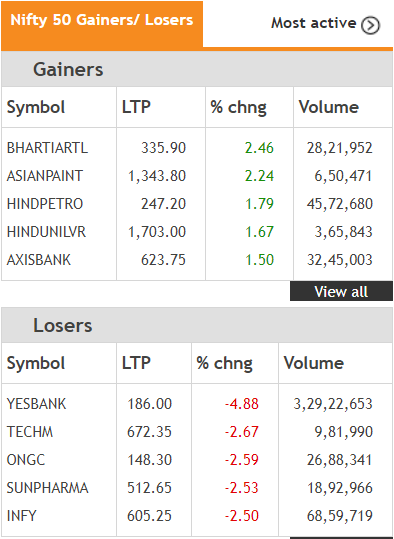
Task: Click View all under Gainers
Action: coord(341,291)
